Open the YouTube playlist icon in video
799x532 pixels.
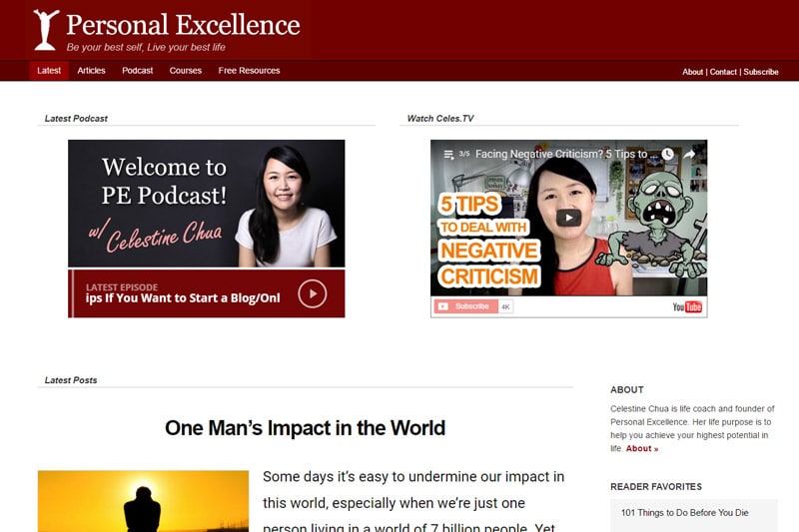point(448,155)
